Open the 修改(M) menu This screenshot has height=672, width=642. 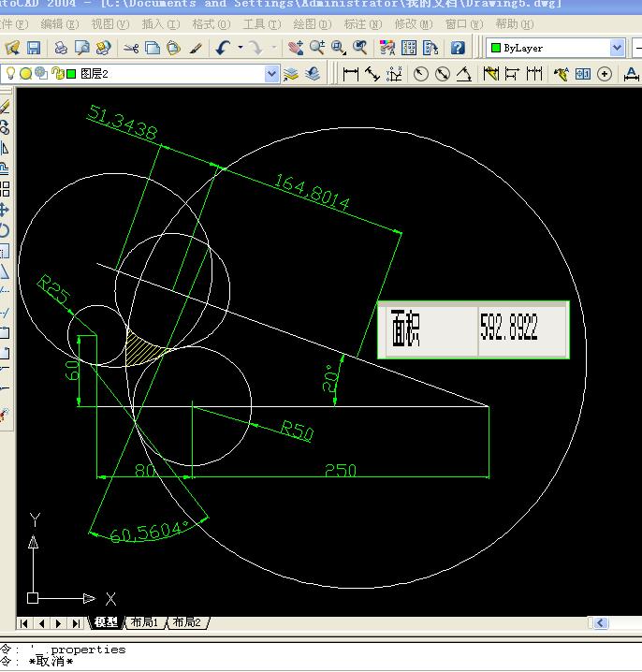414,24
